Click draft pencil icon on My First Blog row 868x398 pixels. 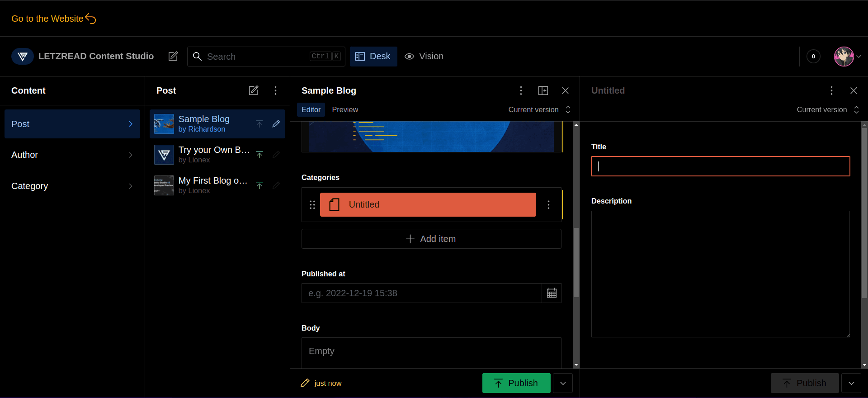pos(276,185)
